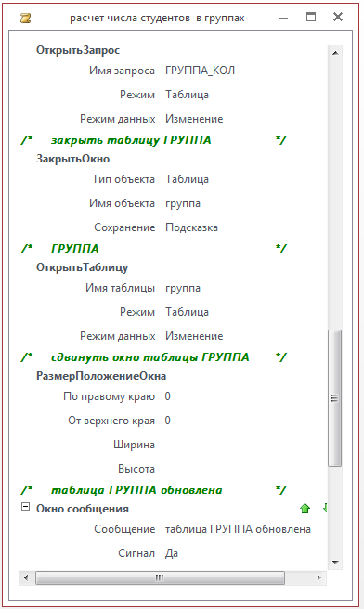Click comment 'закрыть таблицу ГРУППА'
This screenshot has width=364, height=609.
click(131, 140)
